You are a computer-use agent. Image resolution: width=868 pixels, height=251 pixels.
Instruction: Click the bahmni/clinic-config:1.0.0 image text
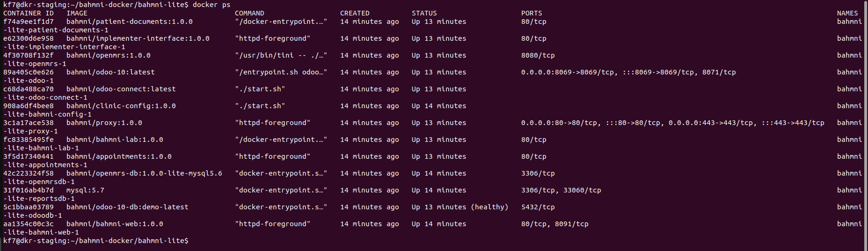pyautogui.click(x=121, y=106)
